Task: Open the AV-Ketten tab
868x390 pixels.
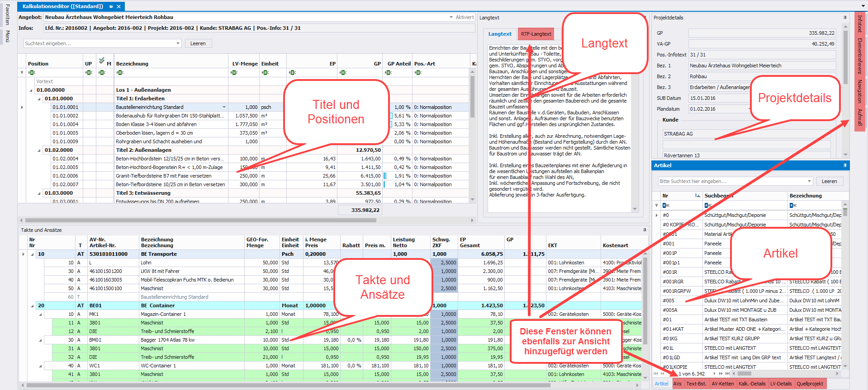Action: tap(722, 384)
